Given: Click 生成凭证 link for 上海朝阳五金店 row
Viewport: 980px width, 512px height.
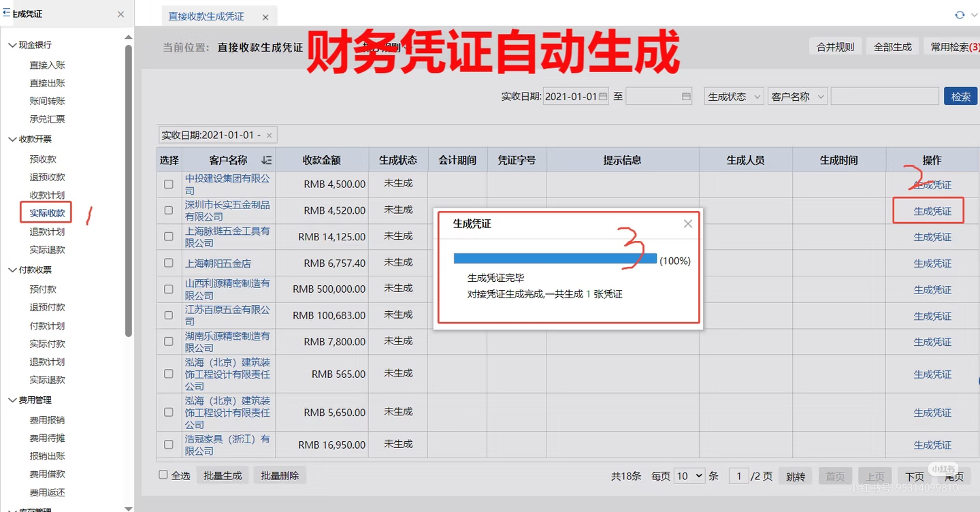Looking at the screenshot, I should point(932,263).
